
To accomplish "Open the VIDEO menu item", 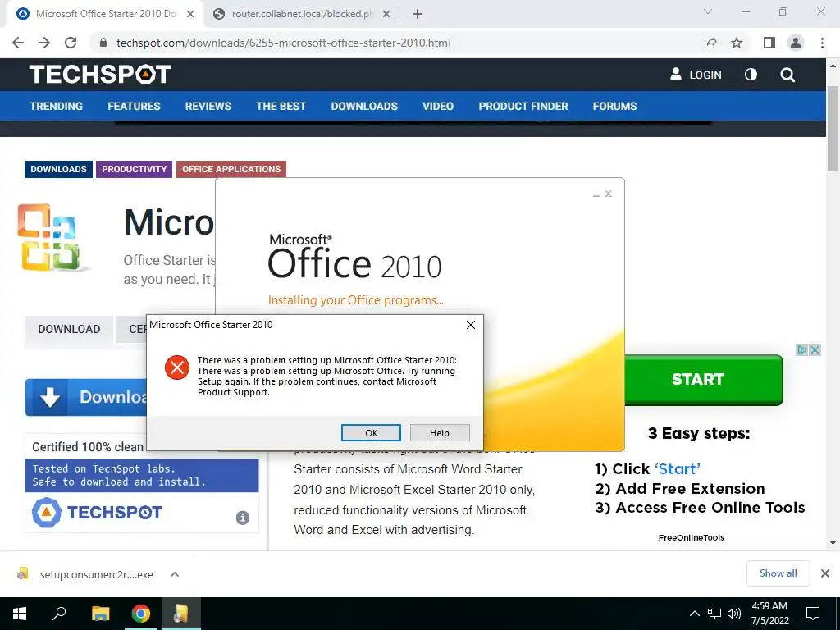I will point(438,106).
